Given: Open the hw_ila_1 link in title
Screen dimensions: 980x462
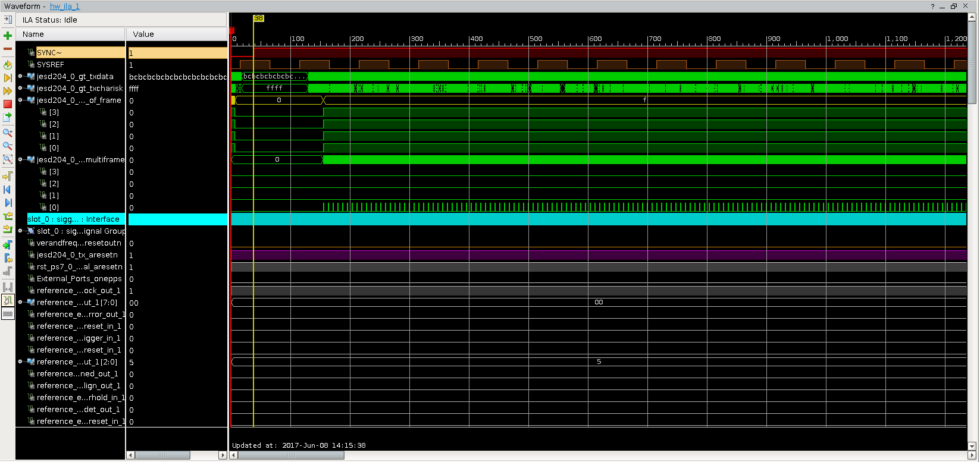Looking at the screenshot, I should click(x=65, y=6).
